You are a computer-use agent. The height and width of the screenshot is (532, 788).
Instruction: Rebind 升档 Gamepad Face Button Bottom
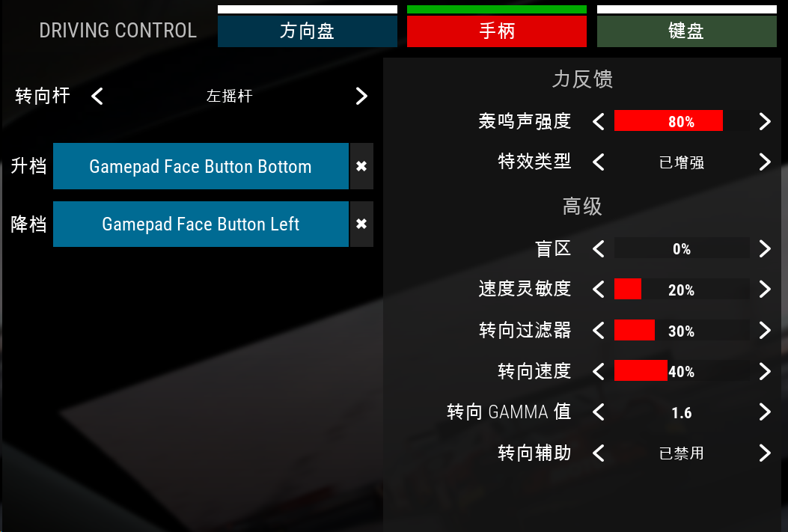point(201,166)
